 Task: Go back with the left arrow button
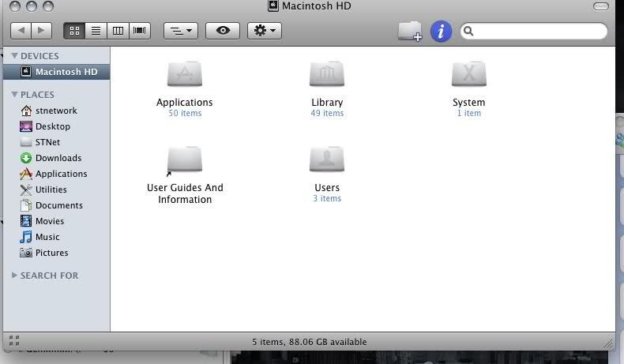coord(21,31)
